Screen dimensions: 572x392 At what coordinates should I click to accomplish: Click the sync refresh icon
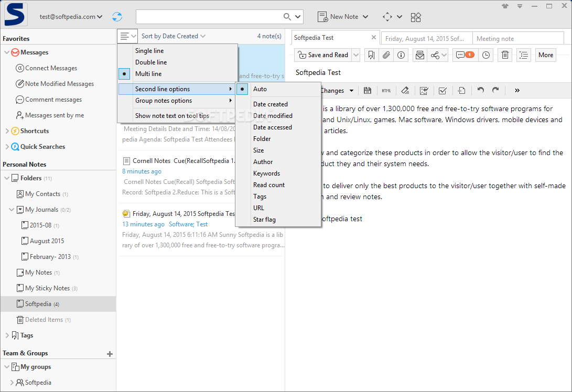click(117, 17)
